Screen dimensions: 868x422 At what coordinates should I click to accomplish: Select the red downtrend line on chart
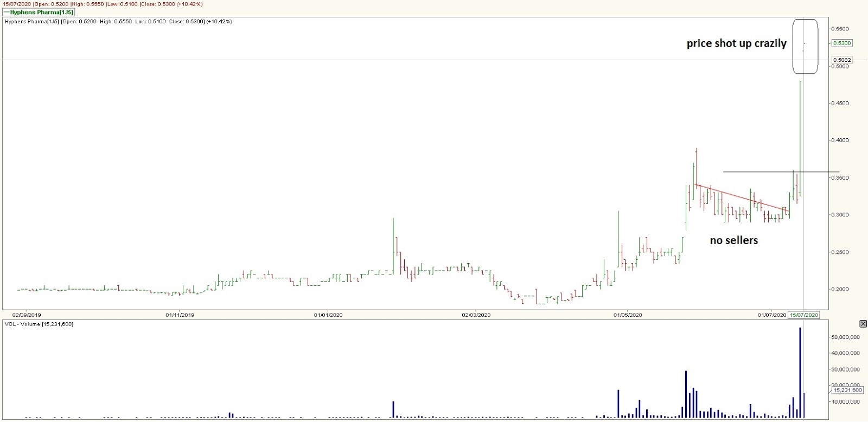pyautogui.click(x=742, y=197)
